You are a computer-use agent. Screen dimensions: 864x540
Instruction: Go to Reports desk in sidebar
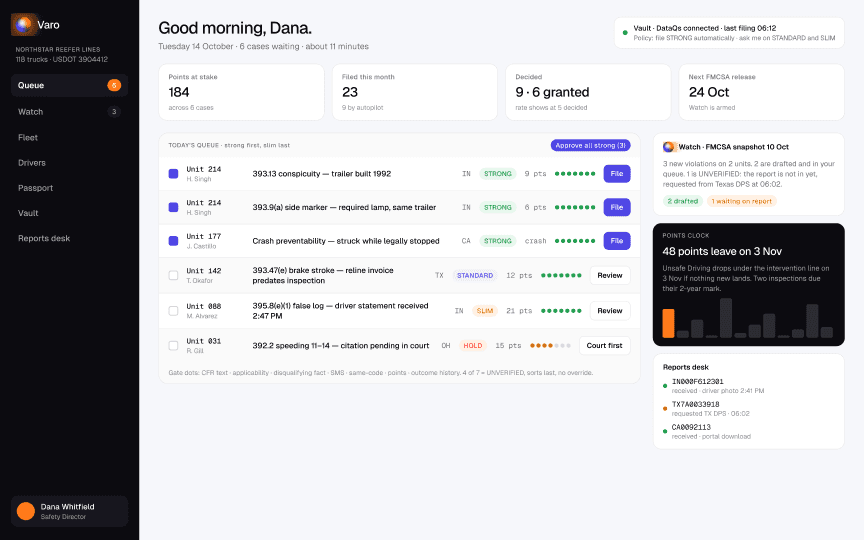pos(69,239)
